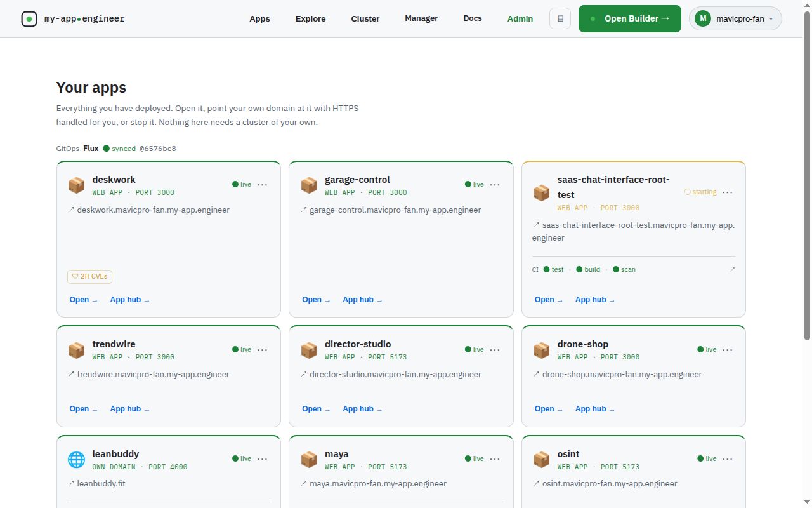Open the director-studio three-dot menu
This screenshot has height=508, width=812.
(495, 350)
